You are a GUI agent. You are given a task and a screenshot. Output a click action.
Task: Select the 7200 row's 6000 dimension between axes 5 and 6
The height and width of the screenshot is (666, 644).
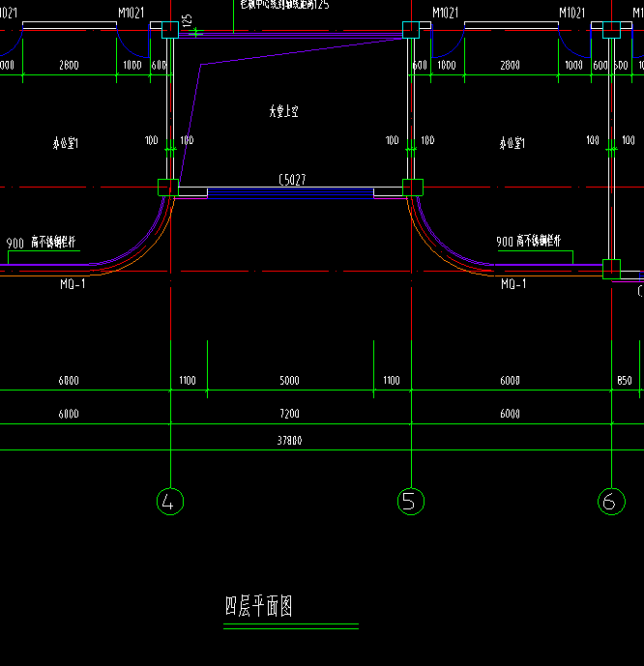510,414
